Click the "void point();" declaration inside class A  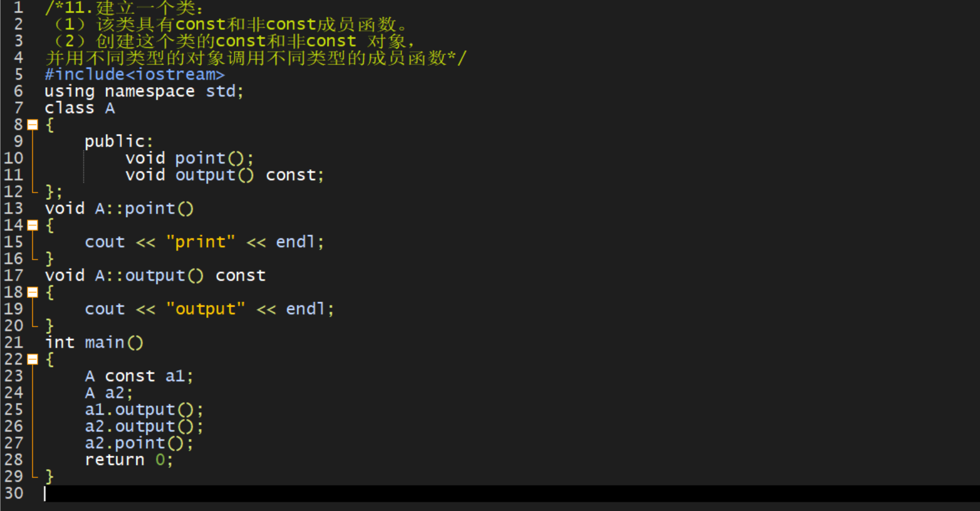click(189, 159)
